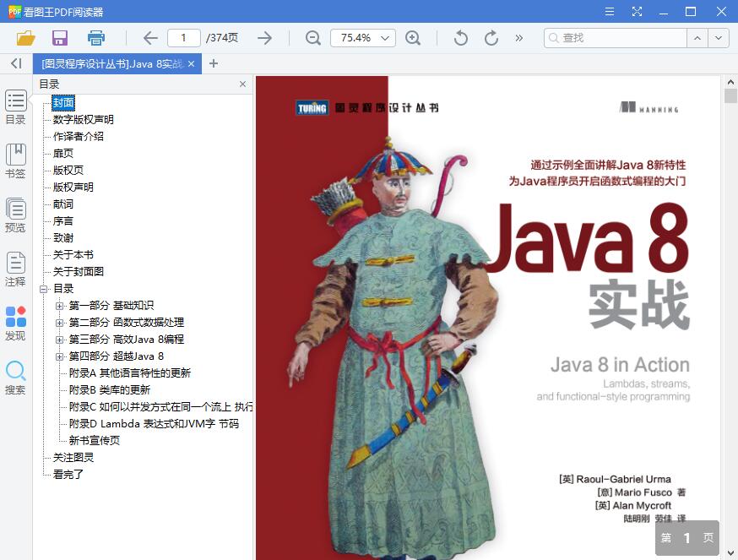Zoom out with the minus magnifier
Image resolution: width=738 pixels, height=560 pixels.
click(313, 38)
